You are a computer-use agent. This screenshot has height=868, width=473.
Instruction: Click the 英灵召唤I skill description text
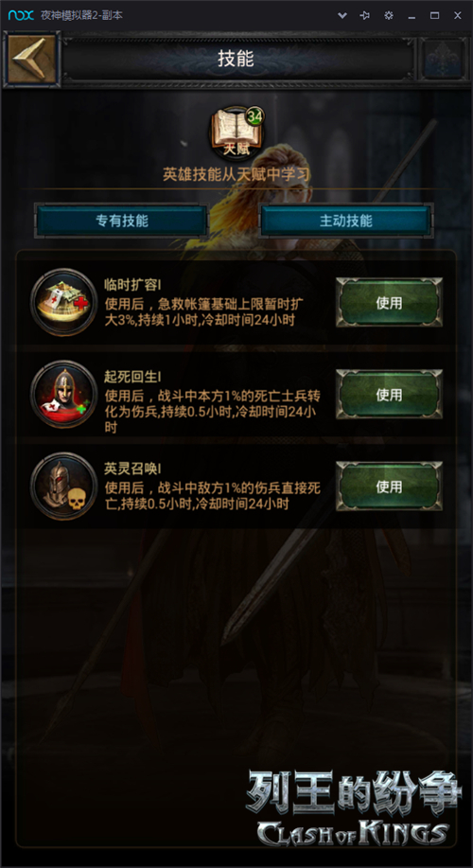coord(213,496)
